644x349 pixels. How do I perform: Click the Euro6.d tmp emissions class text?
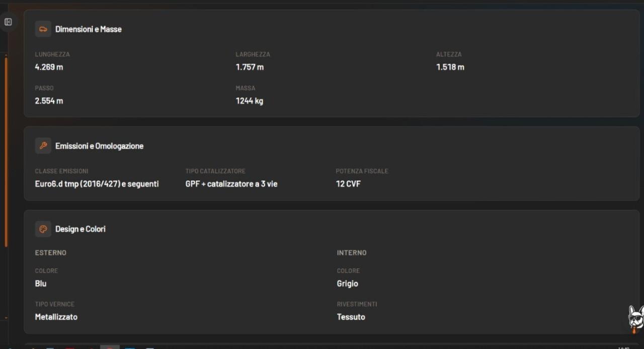[97, 184]
